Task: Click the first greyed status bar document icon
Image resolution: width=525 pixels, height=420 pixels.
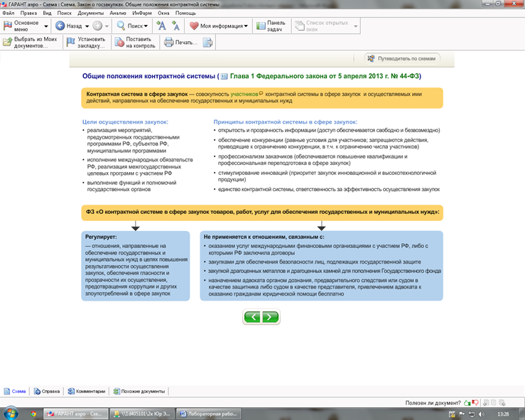Action: pos(486,403)
